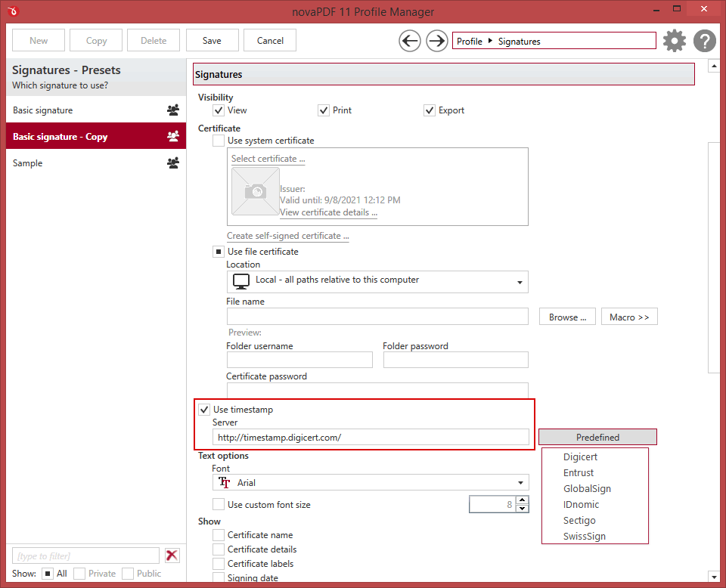Screen dimensions: 726x588
Task: Choose SwissSign from predefined servers
Action: pos(585,536)
